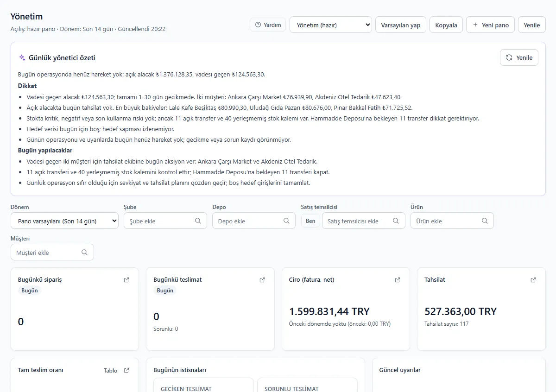Click the GECİKEN TESLİMAT exception label
The height and width of the screenshot is (392, 556).
point(186,389)
